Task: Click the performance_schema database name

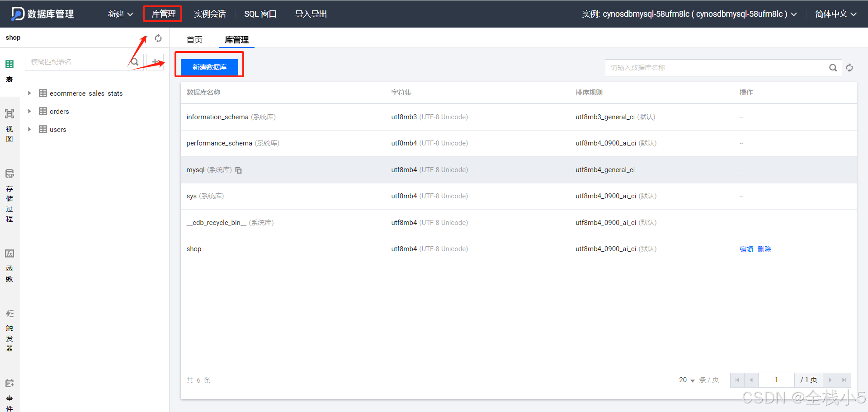Action: pos(219,143)
